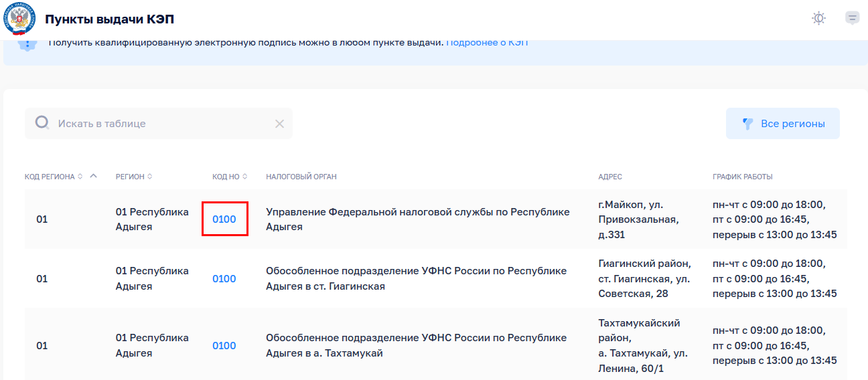Clear the table search field
Viewport: 868px width, 380px height.
[x=279, y=124]
